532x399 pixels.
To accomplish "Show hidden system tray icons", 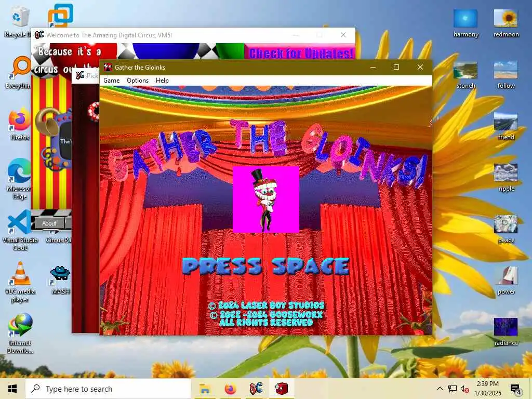I will 440,389.
